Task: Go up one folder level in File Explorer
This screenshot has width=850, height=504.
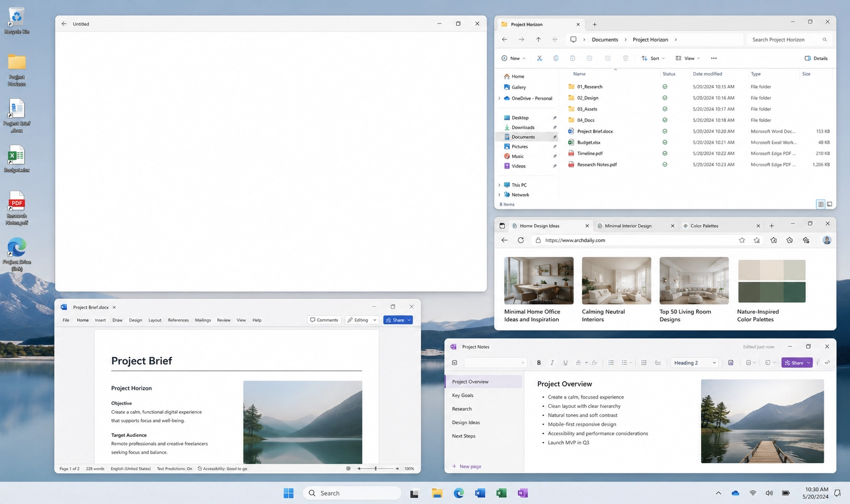Action: click(538, 40)
